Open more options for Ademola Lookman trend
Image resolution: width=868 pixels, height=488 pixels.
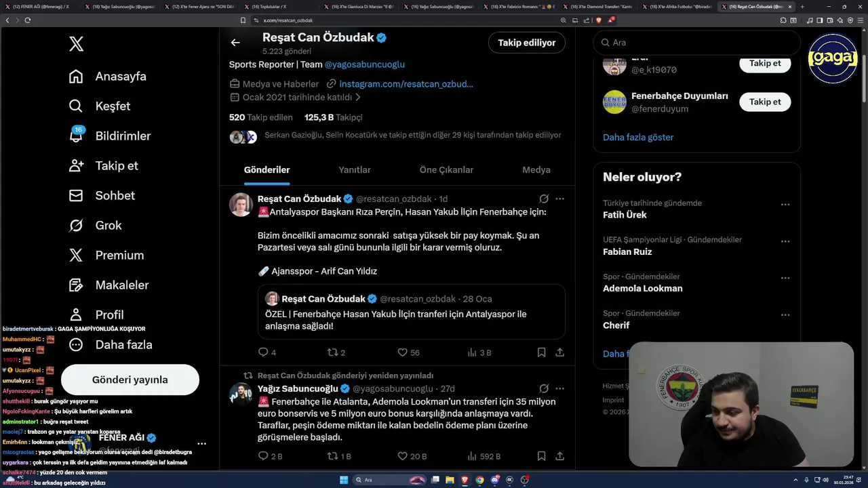(x=785, y=278)
